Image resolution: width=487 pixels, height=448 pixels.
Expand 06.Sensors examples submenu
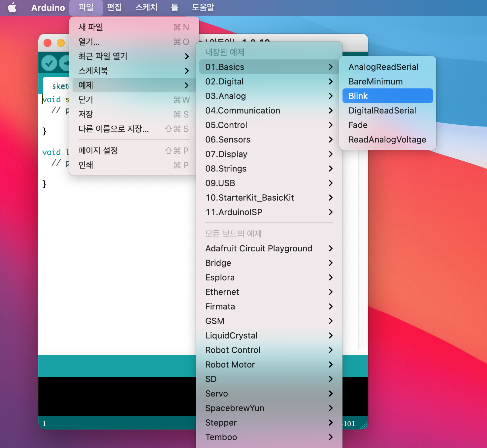tap(269, 140)
